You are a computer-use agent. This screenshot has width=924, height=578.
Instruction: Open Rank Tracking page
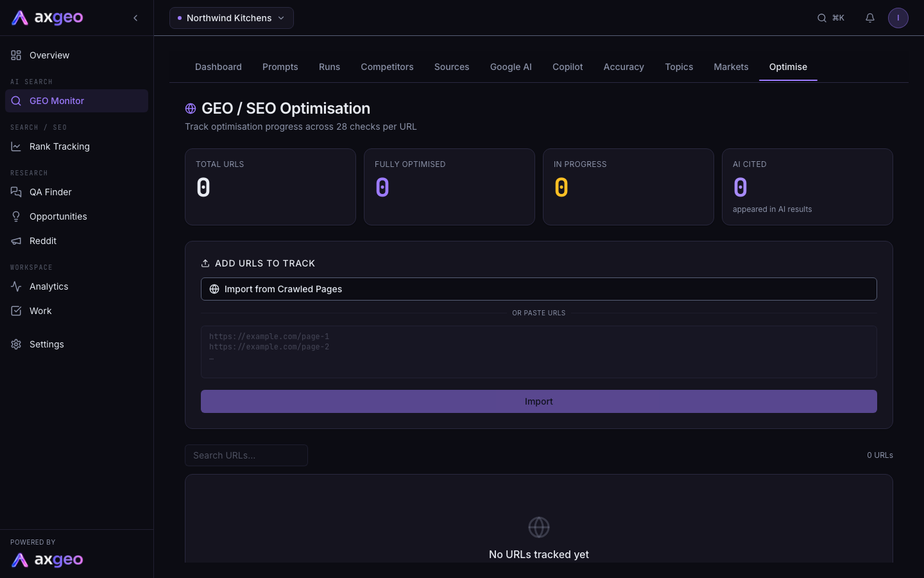click(x=76, y=146)
